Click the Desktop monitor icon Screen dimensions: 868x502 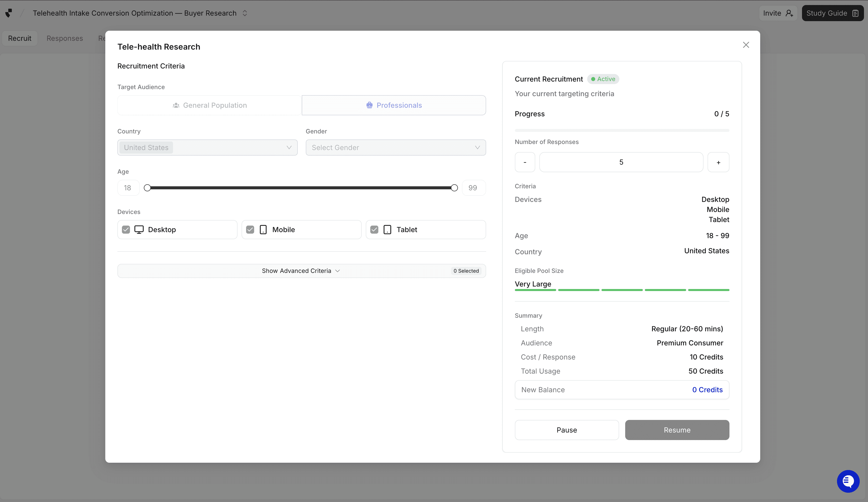139,230
